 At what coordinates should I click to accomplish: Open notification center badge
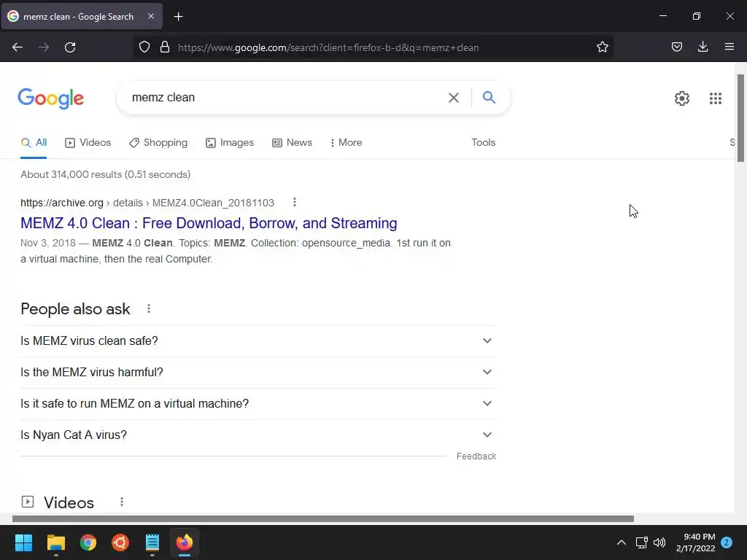point(727,542)
